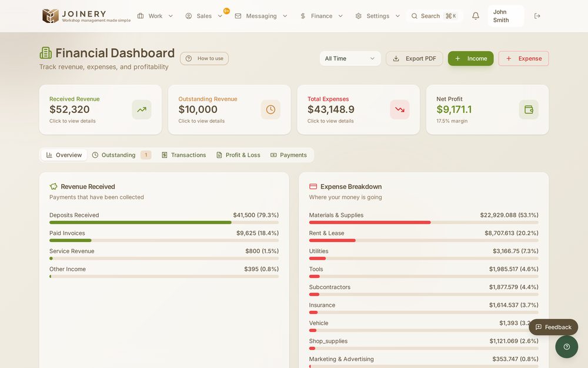Image resolution: width=588 pixels, height=368 pixels.
Task: Click the $41,500 (79.3%) amount
Action: [256, 215]
